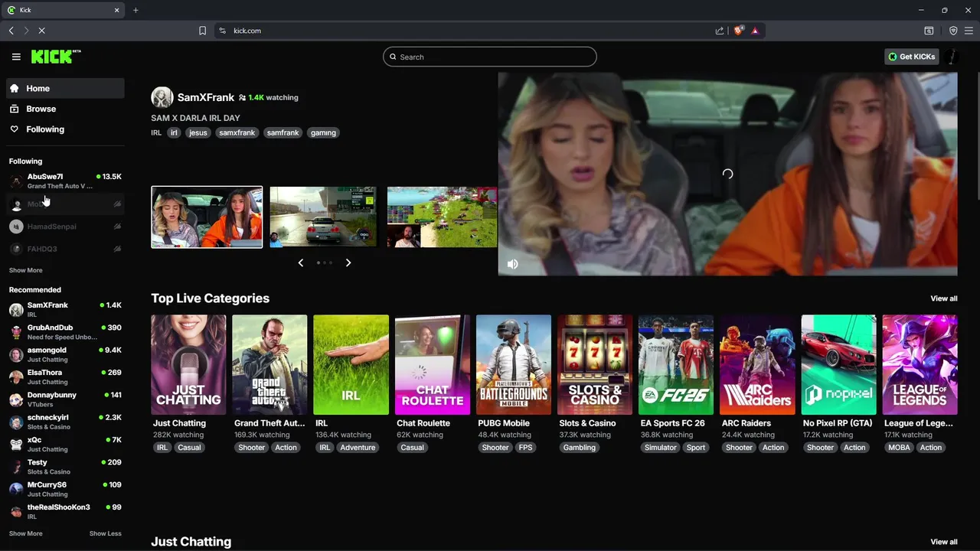Open AbuSwe7l avatar in Following list
Screen dimensions: 980x551
coord(16,181)
